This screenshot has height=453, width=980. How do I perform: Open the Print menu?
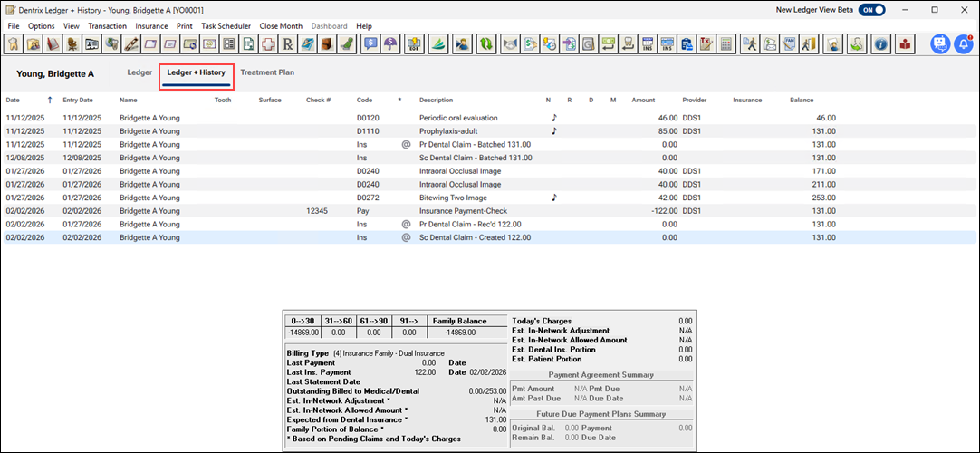(x=185, y=26)
